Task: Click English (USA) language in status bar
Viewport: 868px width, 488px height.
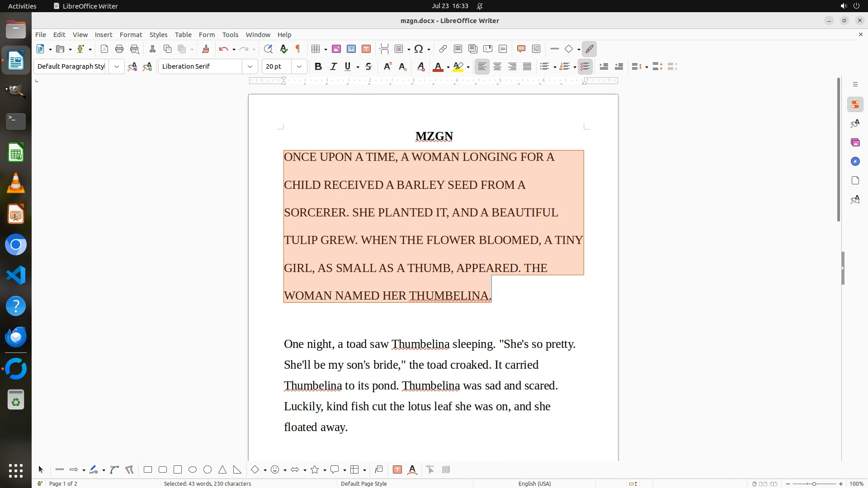Action: (534, 483)
